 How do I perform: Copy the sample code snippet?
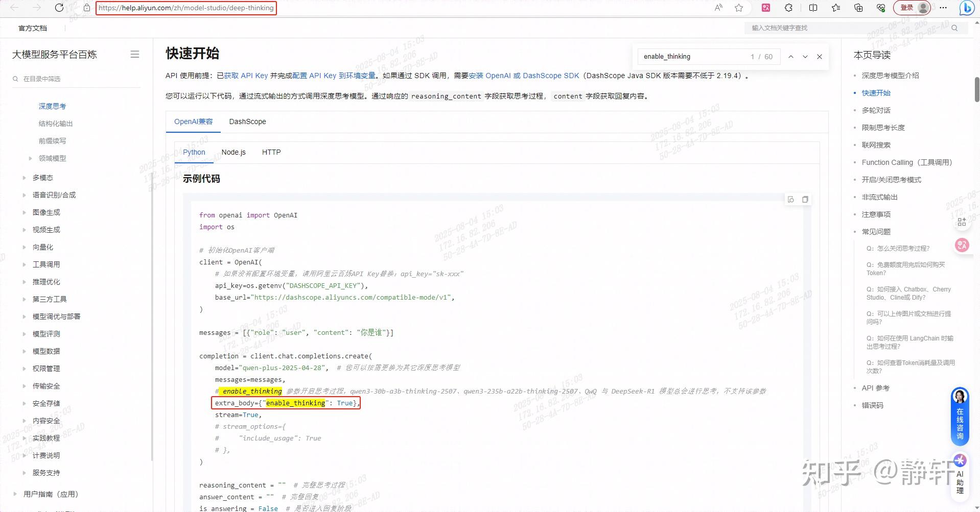pyautogui.click(x=805, y=199)
